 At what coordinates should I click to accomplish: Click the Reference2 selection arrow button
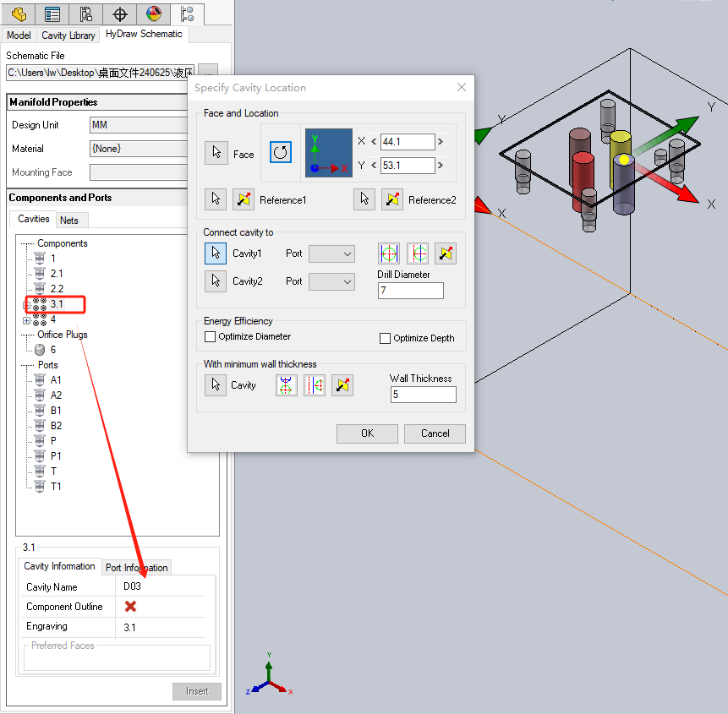click(364, 199)
